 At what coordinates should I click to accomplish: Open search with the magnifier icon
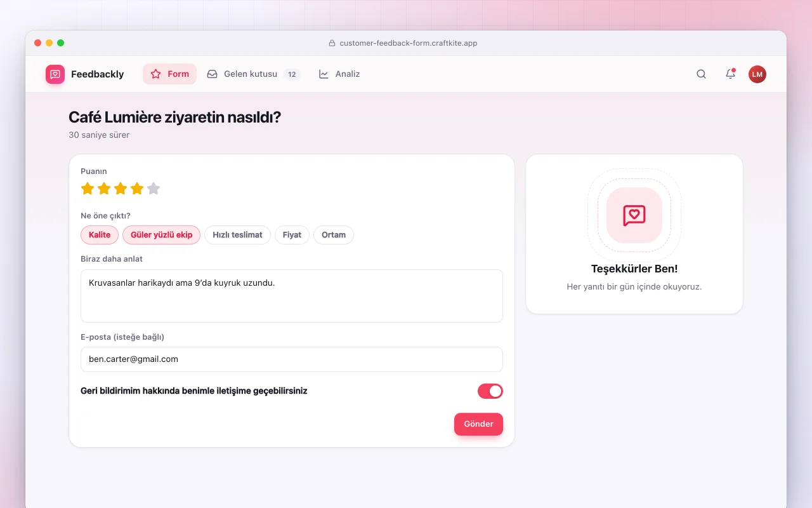point(701,74)
